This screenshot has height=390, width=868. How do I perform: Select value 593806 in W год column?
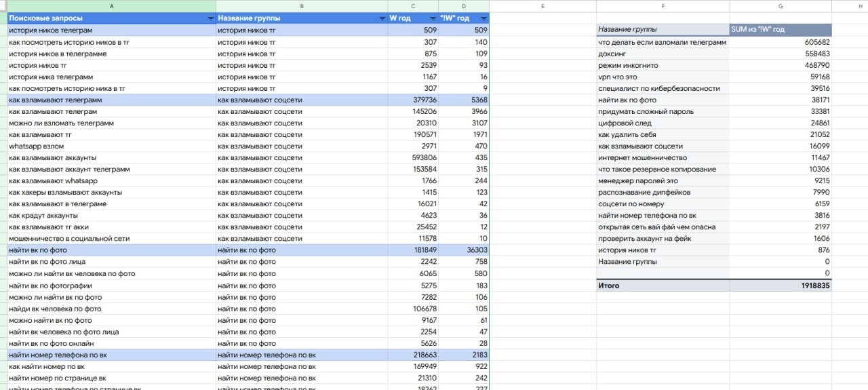pos(413,157)
